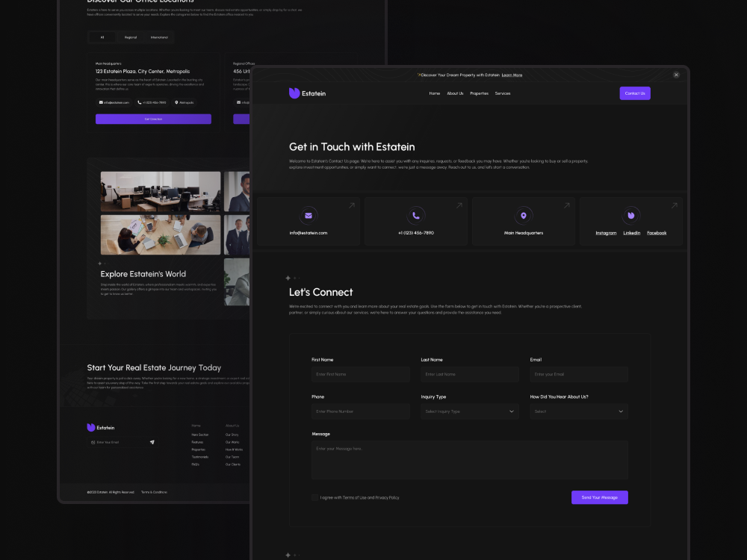Open the Select Inquiry Type dropdown
This screenshot has height=560, width=747.
[469, 411]
